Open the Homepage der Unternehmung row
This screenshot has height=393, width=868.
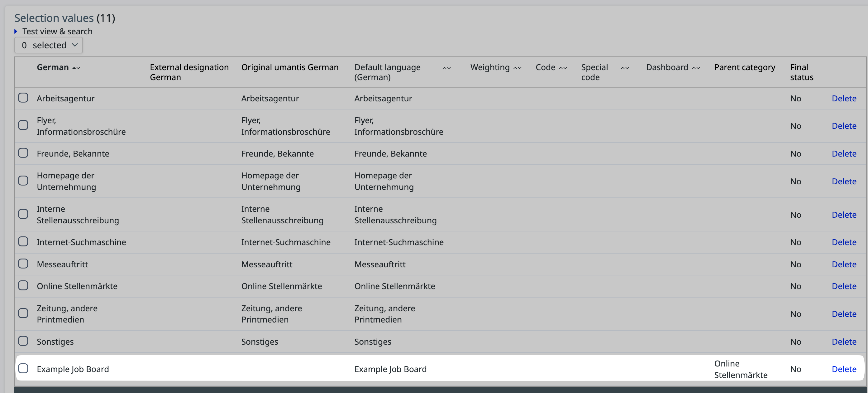[66, 181]
